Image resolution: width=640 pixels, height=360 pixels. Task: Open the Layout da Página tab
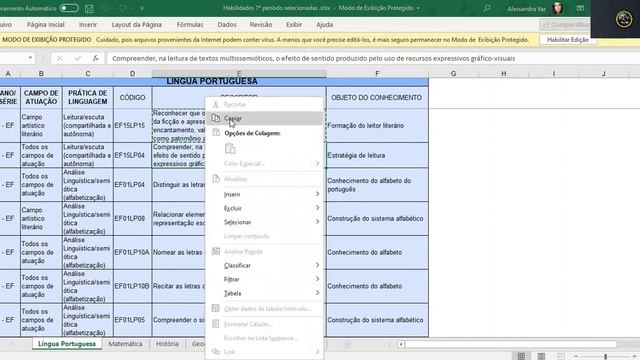(137, 24)
